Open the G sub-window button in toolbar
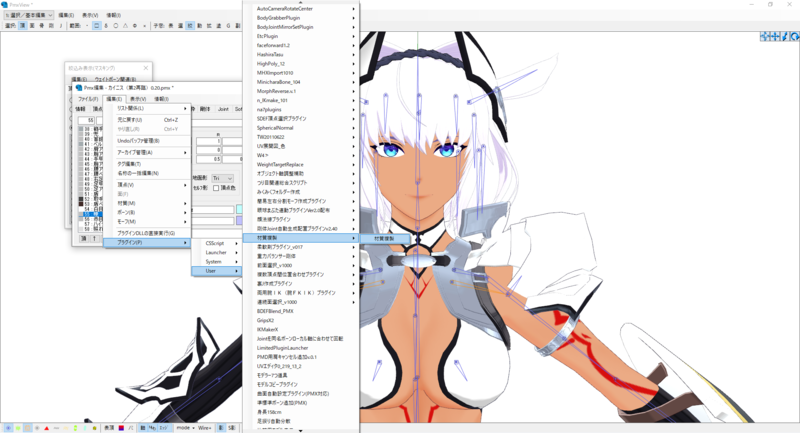This screenshot has height=433, width=800. [228, 26]
